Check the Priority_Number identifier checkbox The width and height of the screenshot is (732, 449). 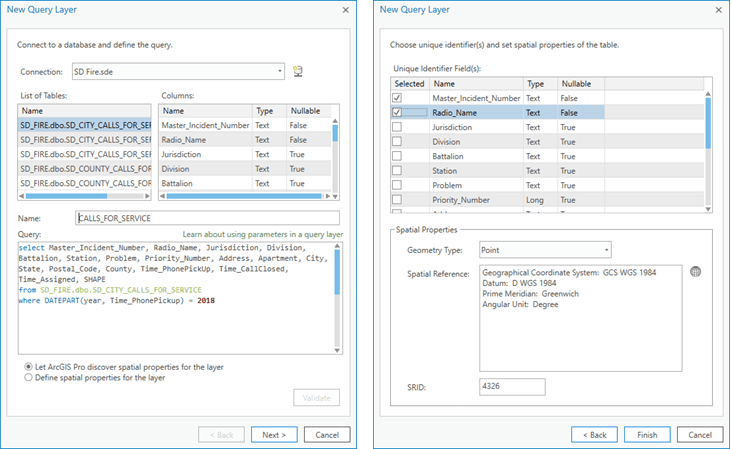pos(397,199)
